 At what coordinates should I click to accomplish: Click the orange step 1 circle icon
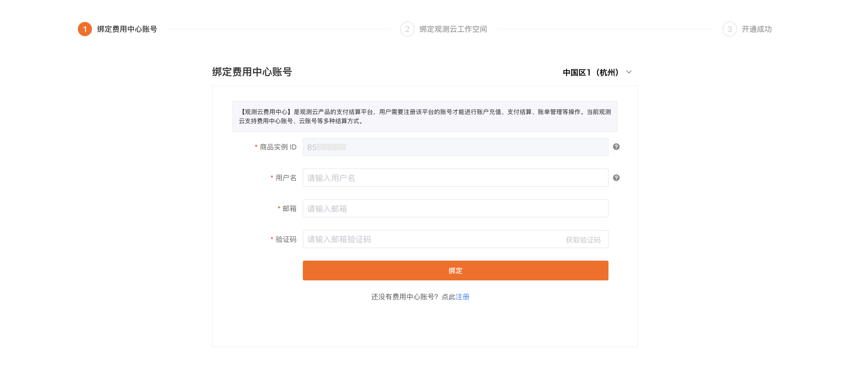(85, 29)
